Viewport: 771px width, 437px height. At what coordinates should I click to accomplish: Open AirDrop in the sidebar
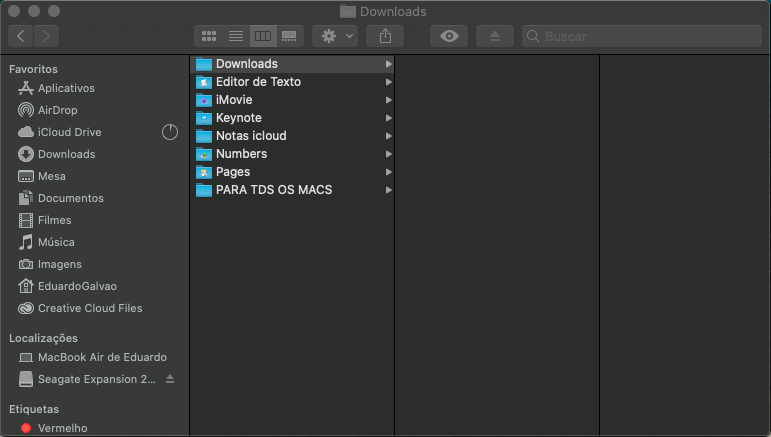click(x=57, y=110)
